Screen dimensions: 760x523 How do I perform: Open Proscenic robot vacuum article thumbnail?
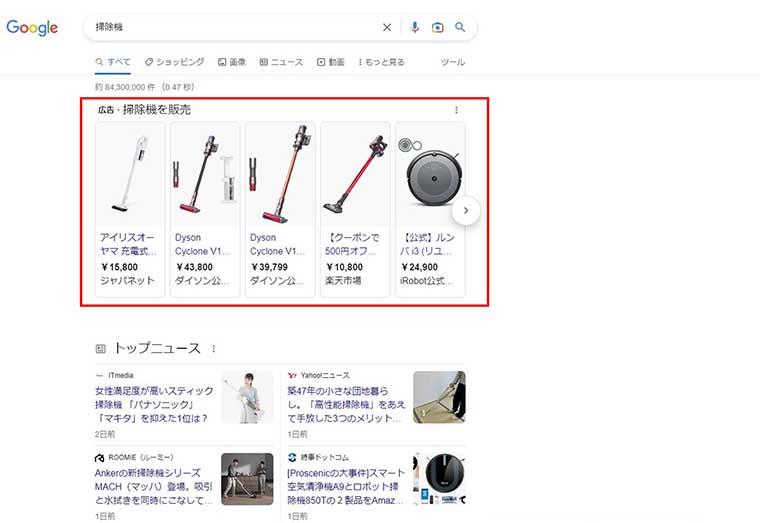pyautogui.click(x=439, y=479)
